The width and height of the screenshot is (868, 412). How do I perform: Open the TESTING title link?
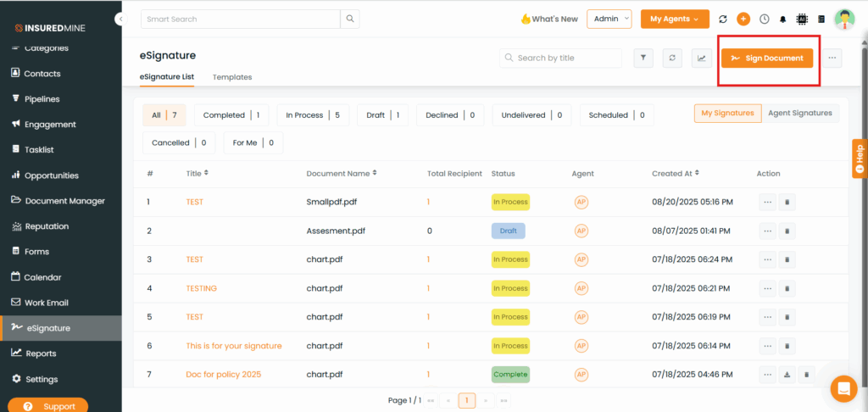(202, 288)
